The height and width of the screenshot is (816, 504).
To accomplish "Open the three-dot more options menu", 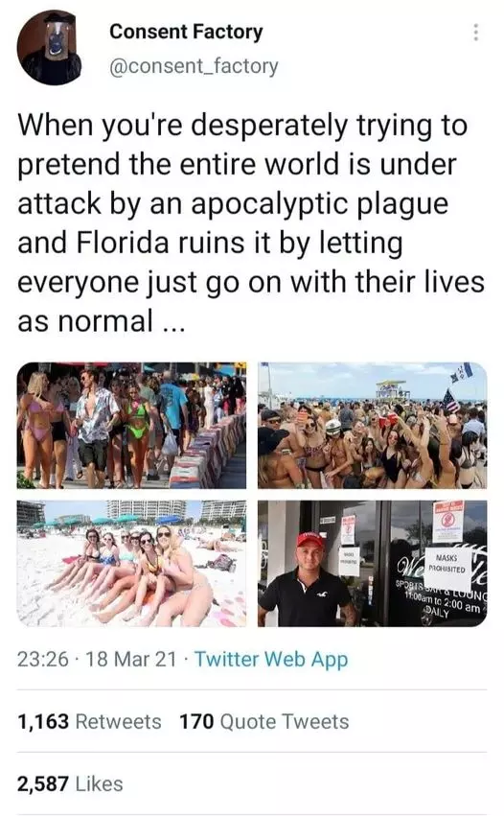I will point(475,33).
